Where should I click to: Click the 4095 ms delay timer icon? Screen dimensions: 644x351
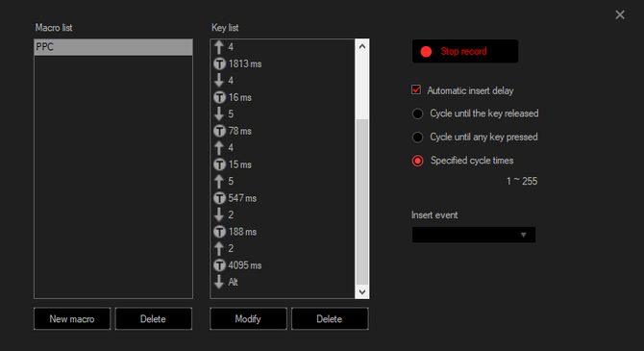pos(219,265)
